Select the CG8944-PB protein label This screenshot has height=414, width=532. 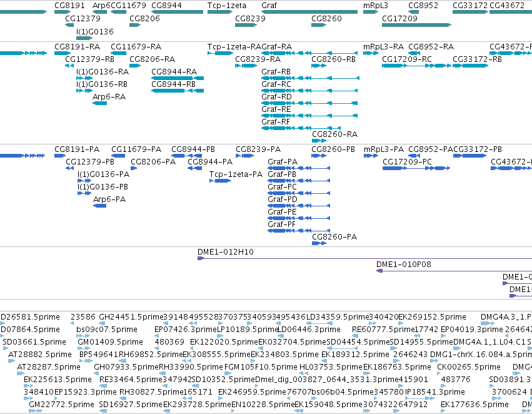click(193, 149)
